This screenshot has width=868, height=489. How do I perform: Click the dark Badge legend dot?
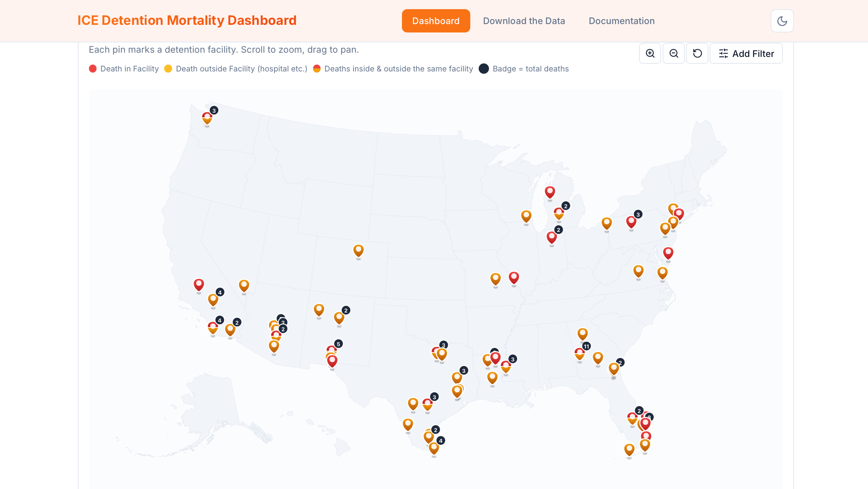484,69
